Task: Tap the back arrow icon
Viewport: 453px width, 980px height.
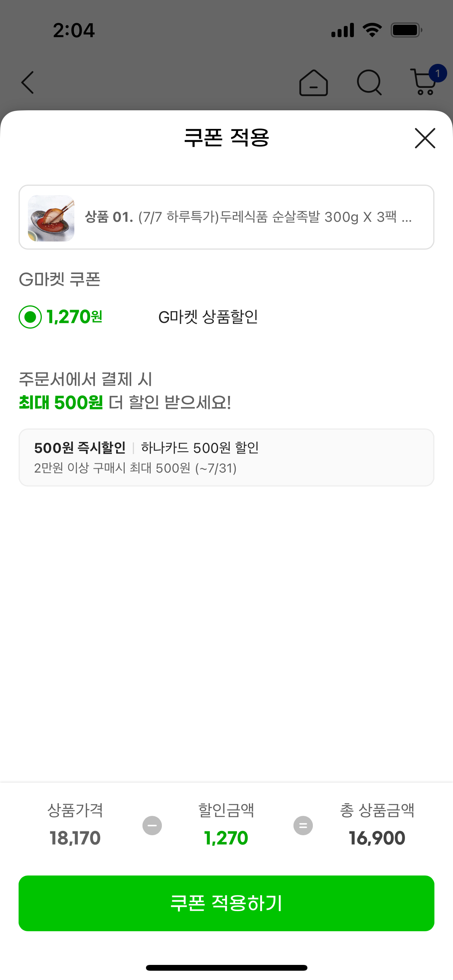Action: tap(28, 82)
